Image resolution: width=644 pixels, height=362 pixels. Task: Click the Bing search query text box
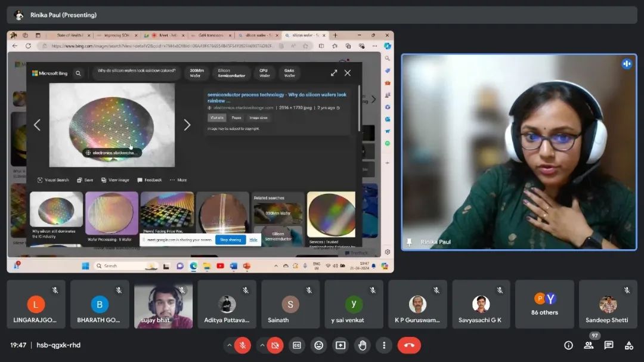pyautogui.click(x=137, y=71)
